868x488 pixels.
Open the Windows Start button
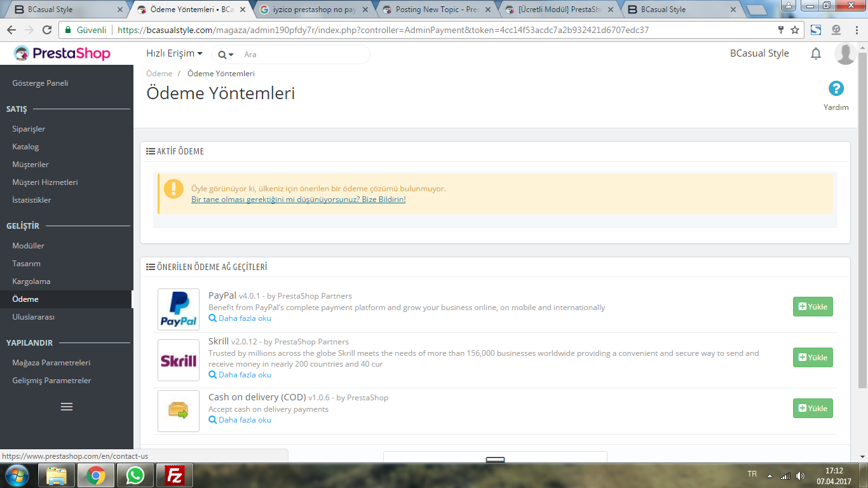click(17, 475)
